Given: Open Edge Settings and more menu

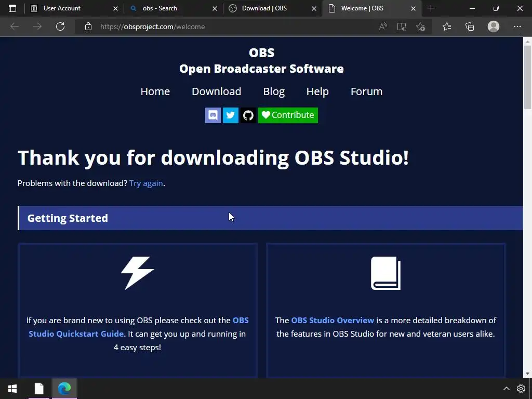Looking at the screenshot, I should (517, 26).
